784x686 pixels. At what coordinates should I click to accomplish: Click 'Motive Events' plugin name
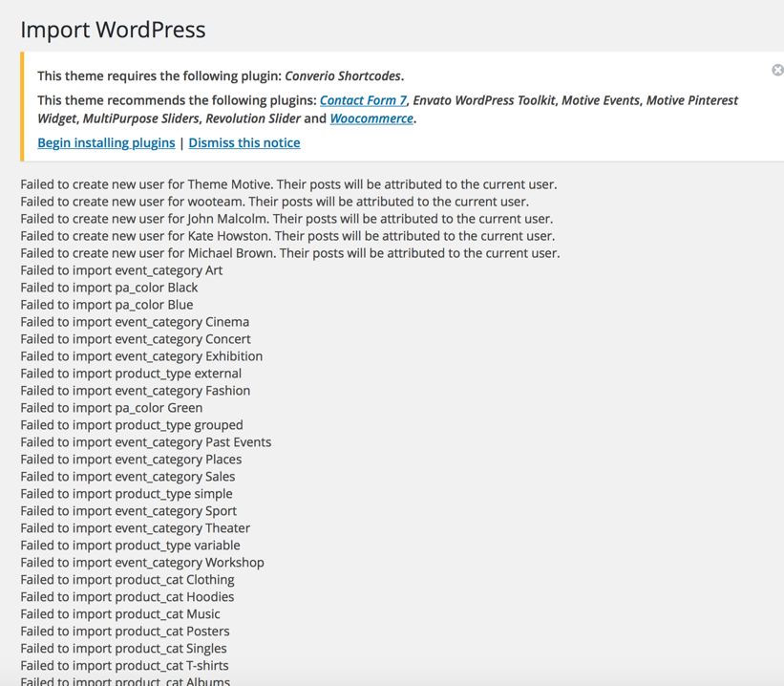click(601, 100)
